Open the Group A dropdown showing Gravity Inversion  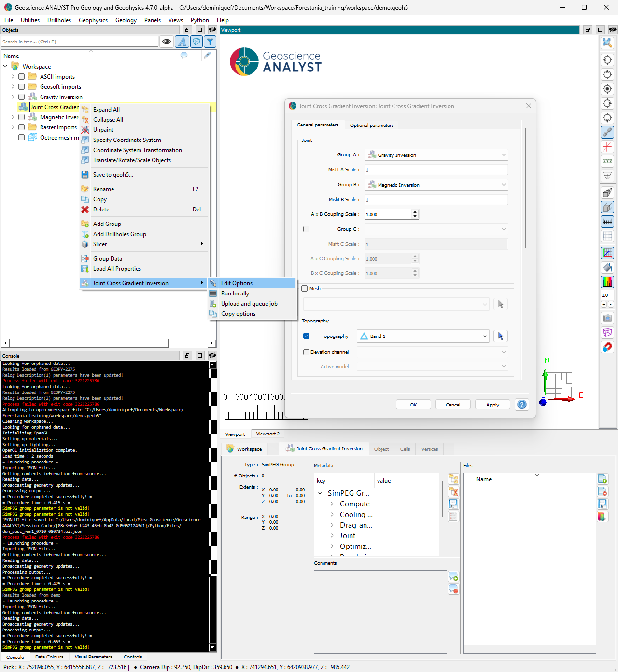tap(436, 155)
